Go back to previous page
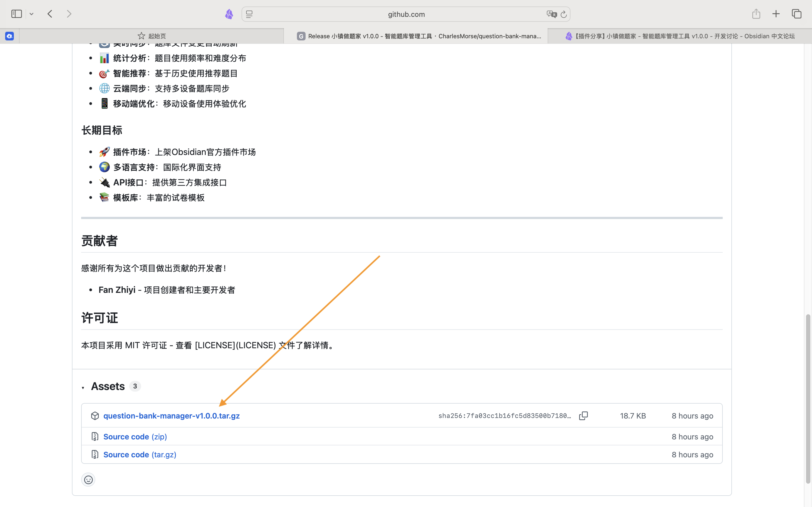The width and height of the screenshot is (812, 507). click(x=50, y=14)
